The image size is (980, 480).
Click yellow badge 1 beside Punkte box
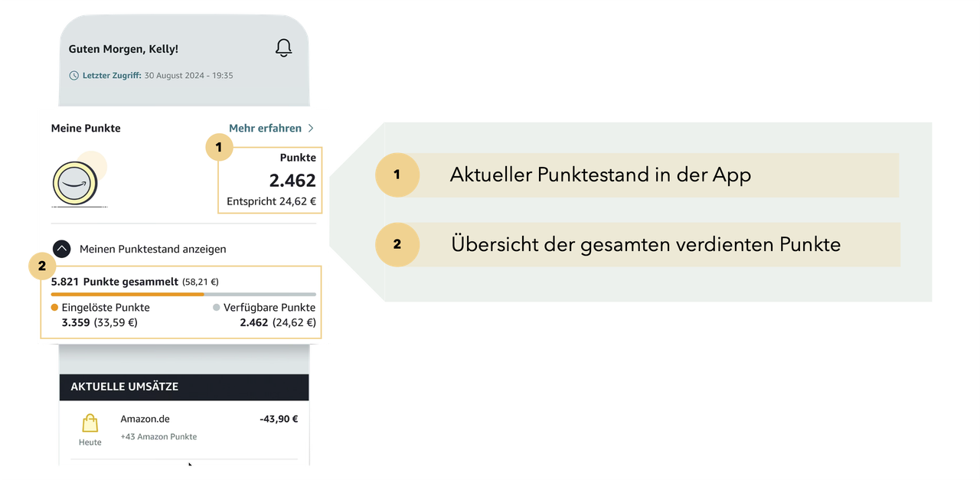(220, 148)
